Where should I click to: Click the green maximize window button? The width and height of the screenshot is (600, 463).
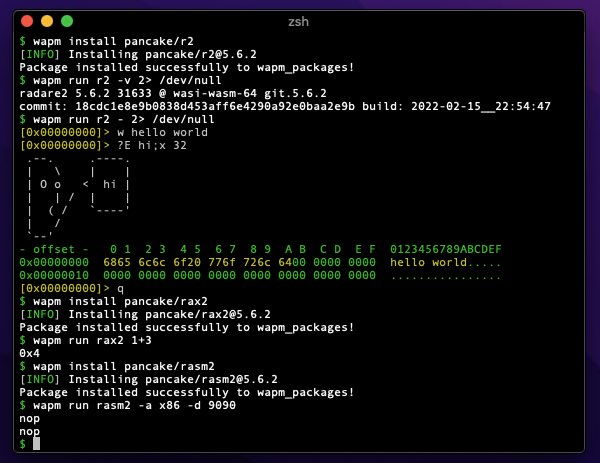(x=67, y=21)
